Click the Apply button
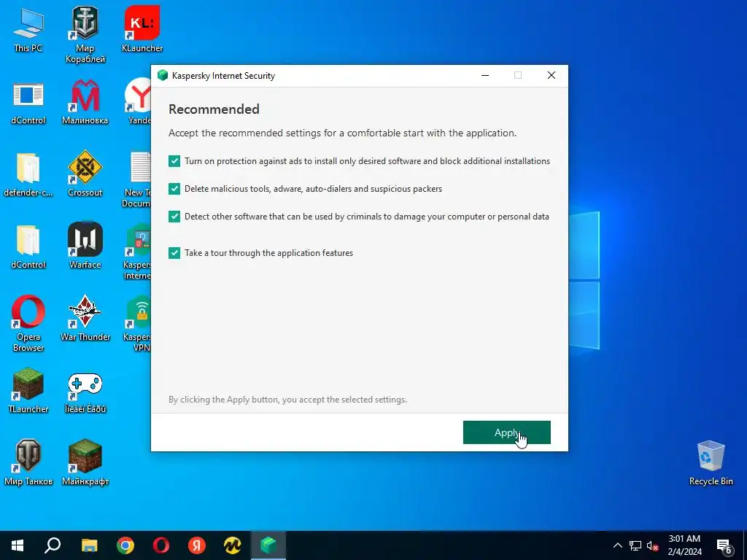The image size is (747, 560). (506, 432)
